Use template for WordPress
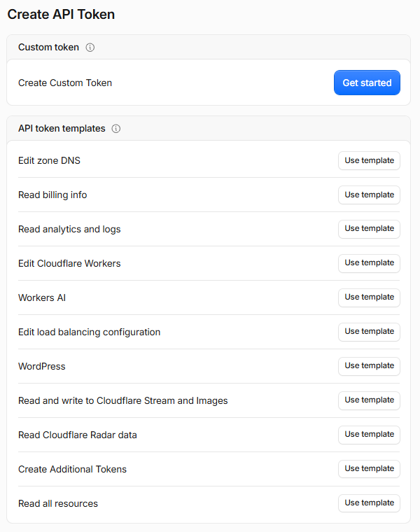Screen dimensions: 420x532 click(369, 366)
